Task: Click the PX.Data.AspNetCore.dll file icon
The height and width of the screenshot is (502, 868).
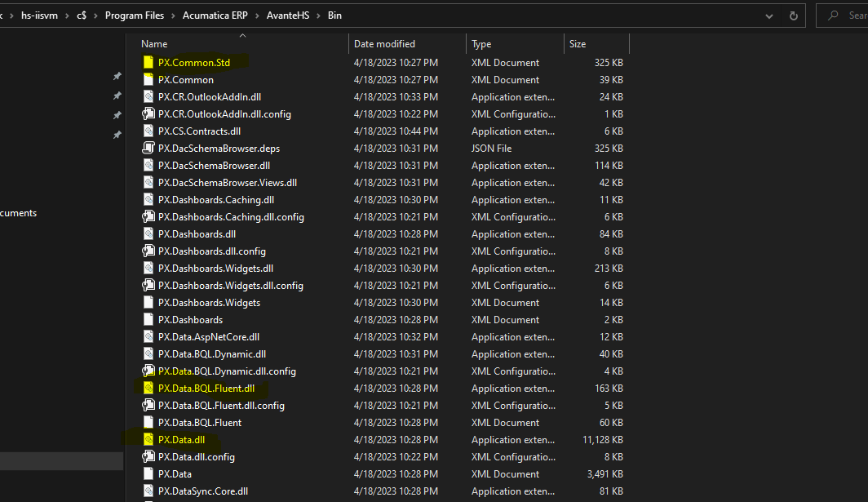Action: [x=148, y=337]
